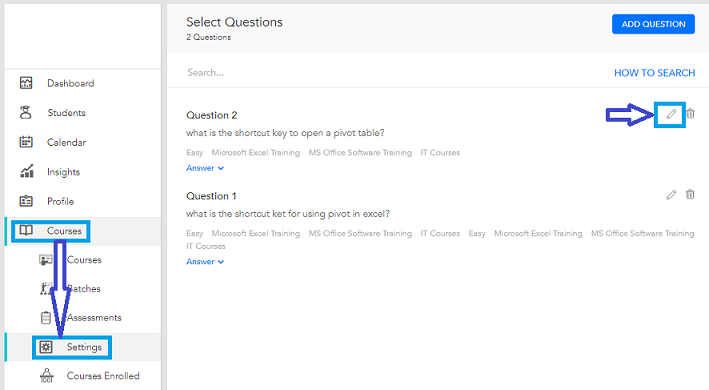Delete Question 2 using trash icon
The width and height of the screenshot is (709, 390).
(x=690, y=113)
